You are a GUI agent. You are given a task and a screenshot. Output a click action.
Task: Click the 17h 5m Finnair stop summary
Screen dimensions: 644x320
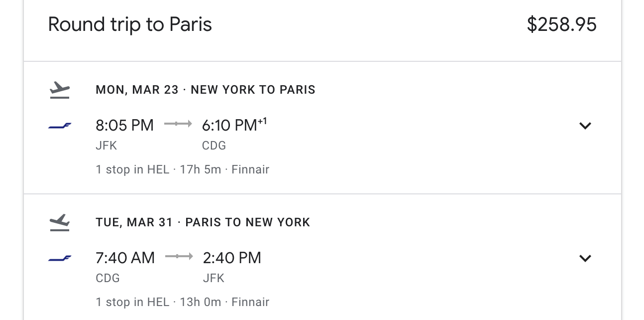click(x=182, y=169)
